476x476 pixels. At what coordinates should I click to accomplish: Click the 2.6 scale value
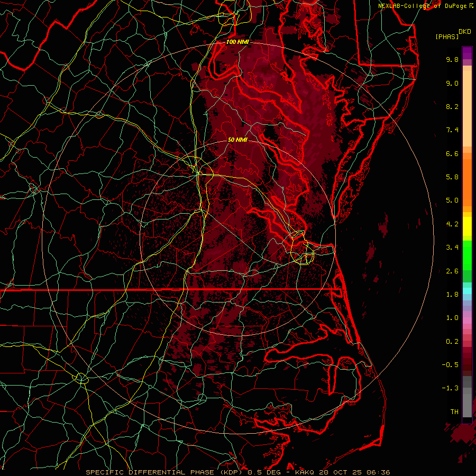[452, 271]
